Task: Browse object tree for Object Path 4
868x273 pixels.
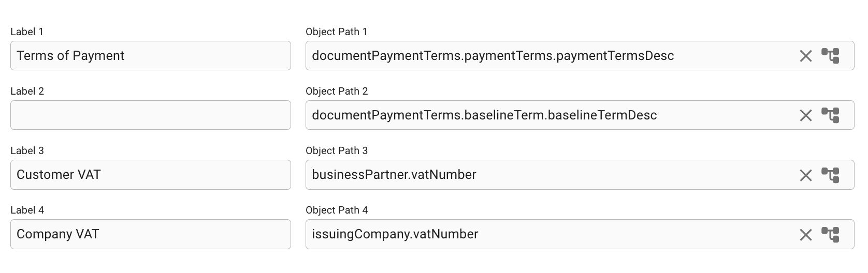Action: [830, 235]
